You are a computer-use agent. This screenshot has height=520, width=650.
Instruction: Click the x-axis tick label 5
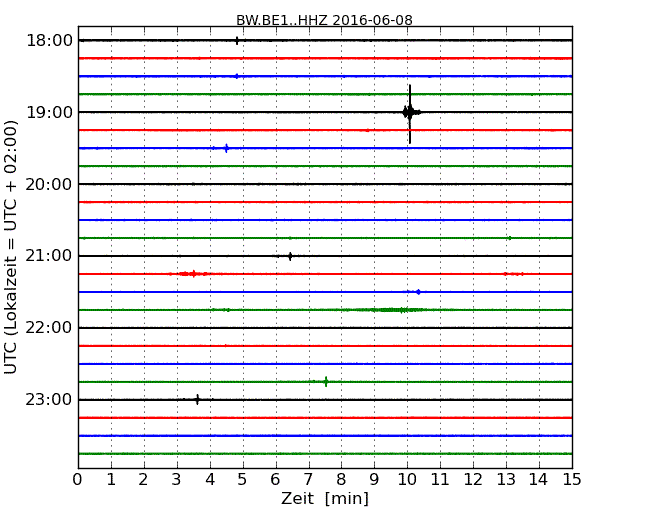(x=242, y=479)
